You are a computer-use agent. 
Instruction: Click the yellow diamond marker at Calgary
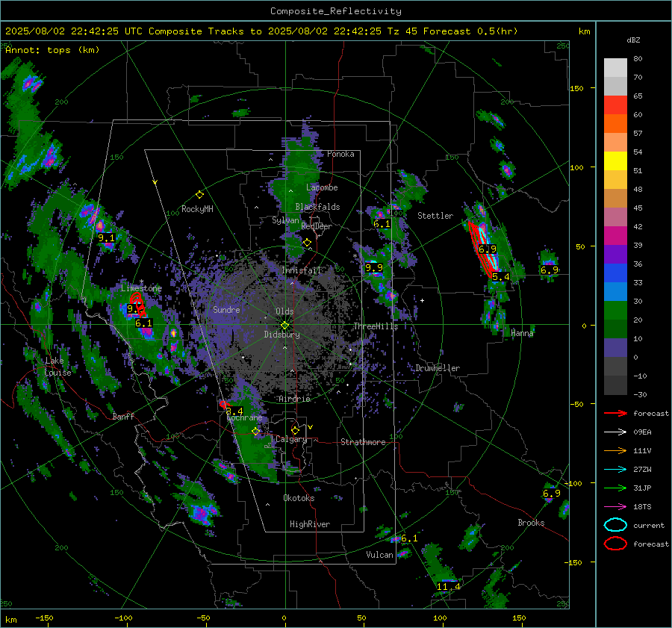[295, 430]
